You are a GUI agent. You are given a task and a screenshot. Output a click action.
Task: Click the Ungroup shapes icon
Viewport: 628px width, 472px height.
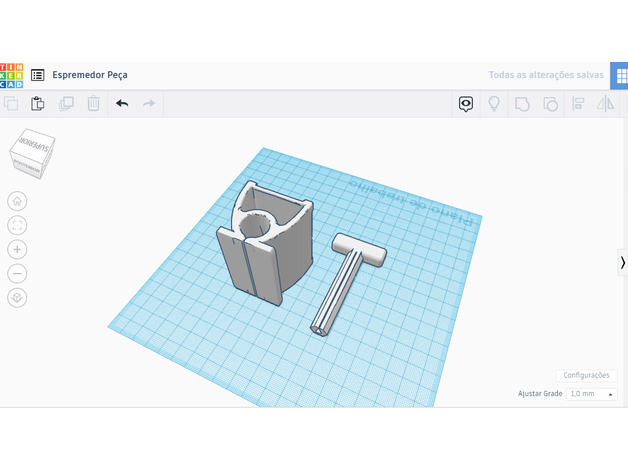coord(550,104)
